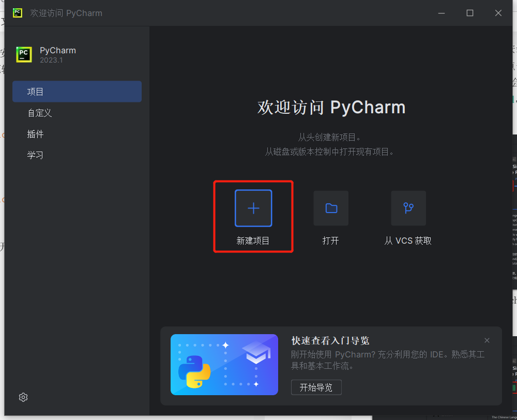
Task: Click the New Project plus icon
Action: click(253, 208)
